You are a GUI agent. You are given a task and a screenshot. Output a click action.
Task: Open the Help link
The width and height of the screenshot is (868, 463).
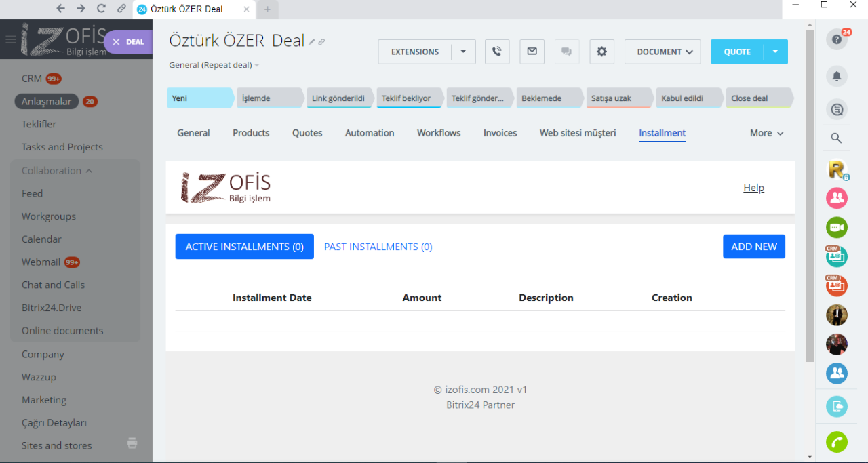point(753,188)
